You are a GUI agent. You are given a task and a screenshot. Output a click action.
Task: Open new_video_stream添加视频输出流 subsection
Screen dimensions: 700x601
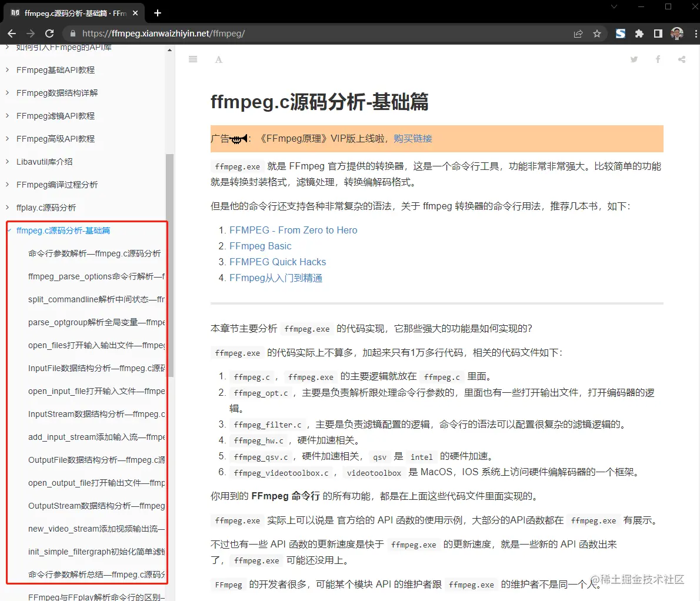pos(96,529)
